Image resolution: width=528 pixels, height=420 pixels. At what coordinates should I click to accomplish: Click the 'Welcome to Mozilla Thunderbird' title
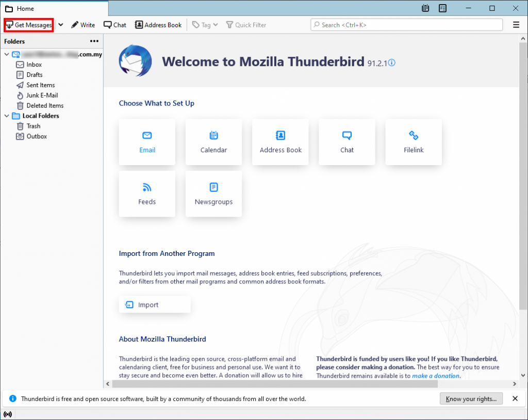263,62
